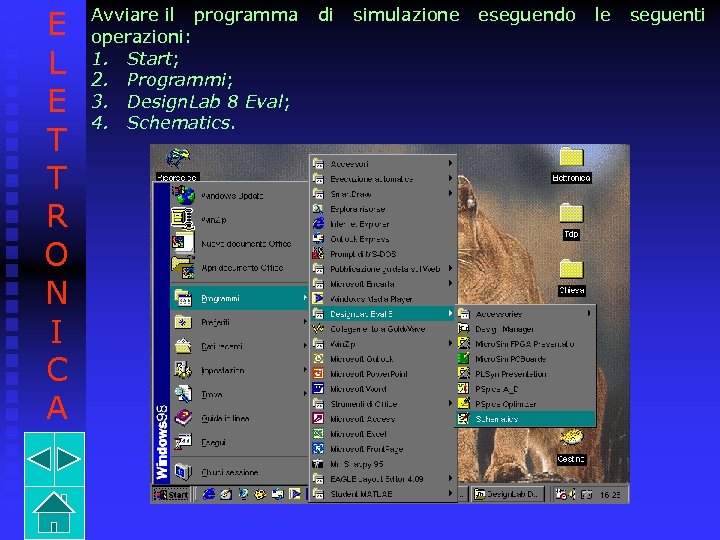
Task: Click the Design Manager icon
Action: (x=464, y=329)
